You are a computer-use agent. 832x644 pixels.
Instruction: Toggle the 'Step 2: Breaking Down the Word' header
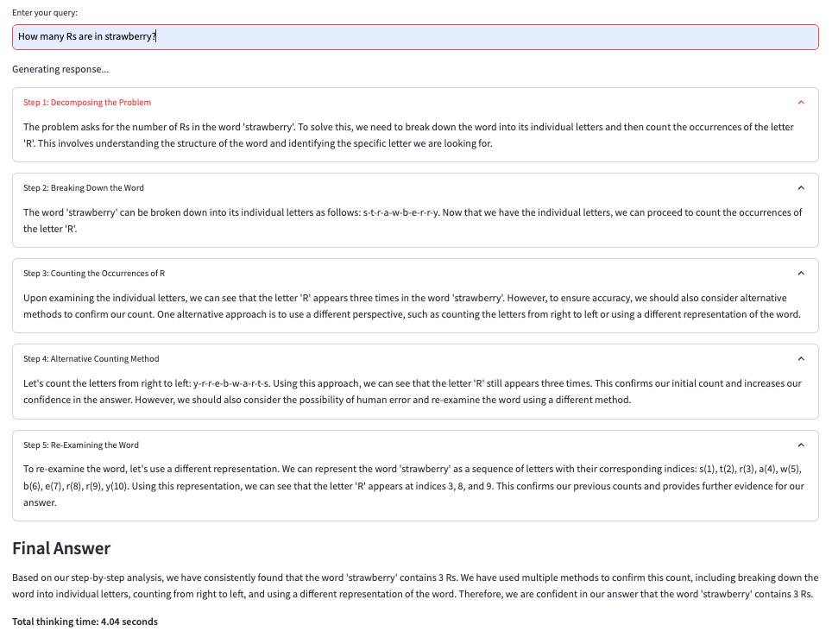click(x=415, y=187)
